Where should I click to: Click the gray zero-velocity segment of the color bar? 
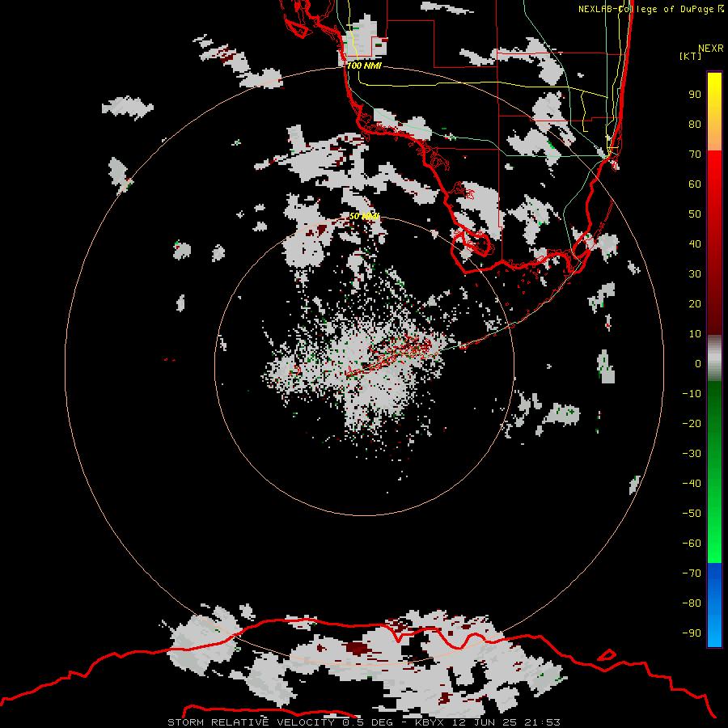pos(714,358)
